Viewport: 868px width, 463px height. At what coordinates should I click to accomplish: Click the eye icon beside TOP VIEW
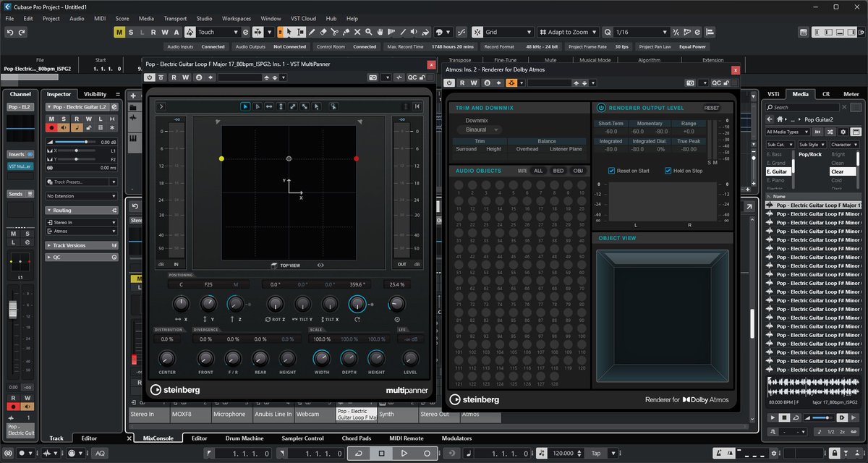pyautogui.click(x=320, y=266)
